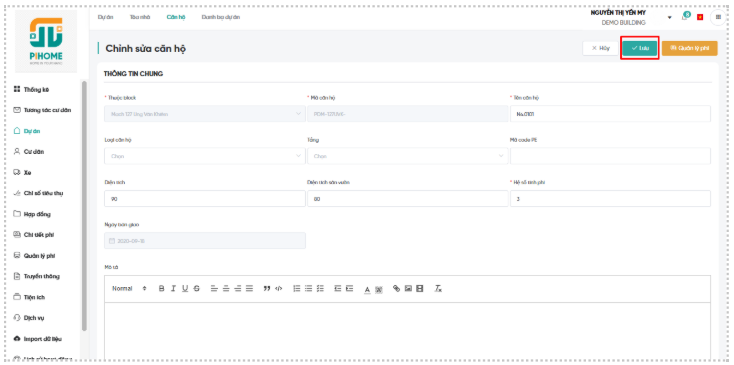Expand the Normal heading style selector
Image resolution: width=734 pixels, height=365 pixels.
[x=129, y=289]
